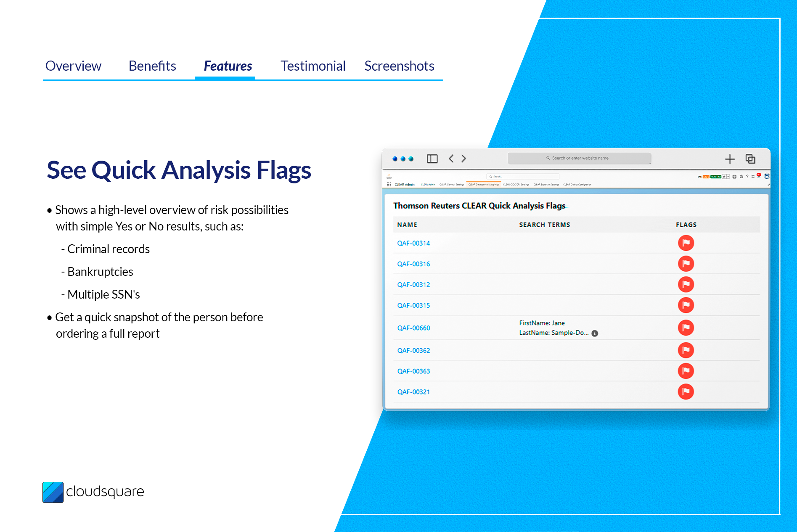Click the flag icon in QAF-00660 row
The width and height of the screenshot is (797, 532).
pos(686,328)
